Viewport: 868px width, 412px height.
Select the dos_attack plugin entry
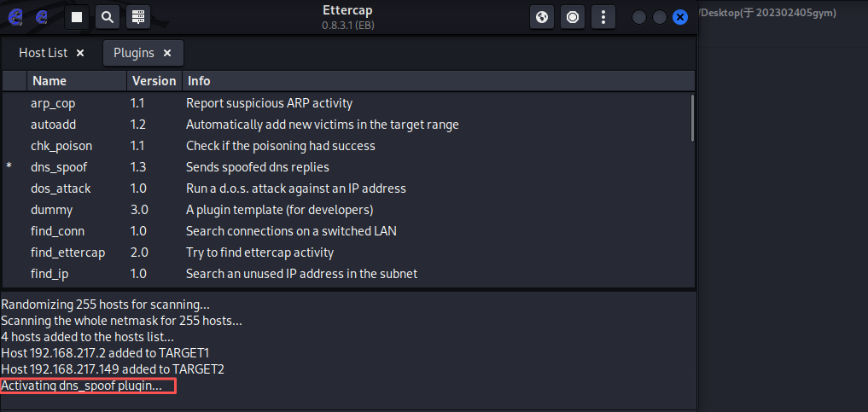[61, 189]
